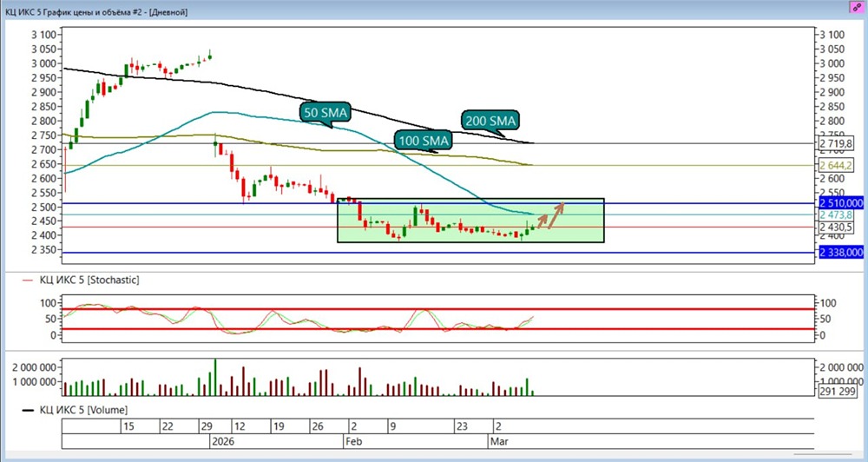The height and width of the screenshot is (462, 868).
Task: Select the 2 430,5 last price tag
Action: pyautogui.click(x=837, y=228)
